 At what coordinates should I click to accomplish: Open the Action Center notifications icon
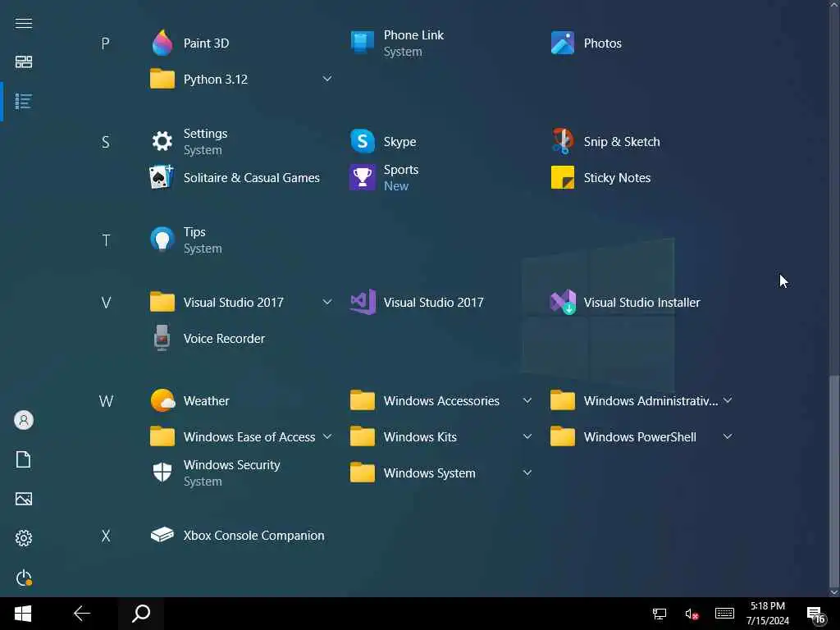click(816, 615)
